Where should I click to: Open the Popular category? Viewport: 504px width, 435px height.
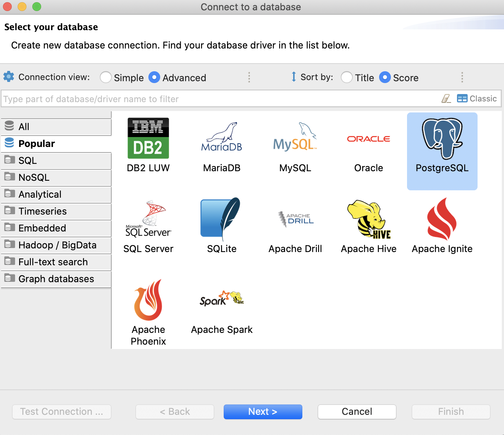coord(56,144)
